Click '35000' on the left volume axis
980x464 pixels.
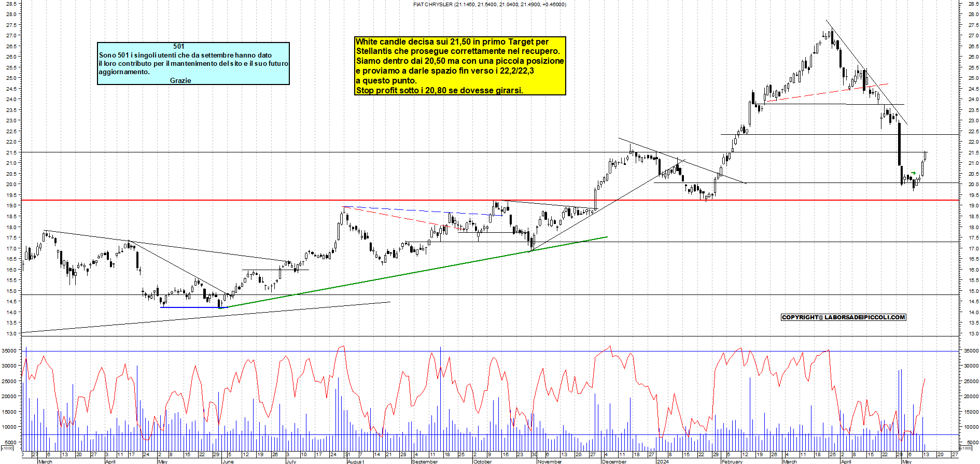(9, 351)
